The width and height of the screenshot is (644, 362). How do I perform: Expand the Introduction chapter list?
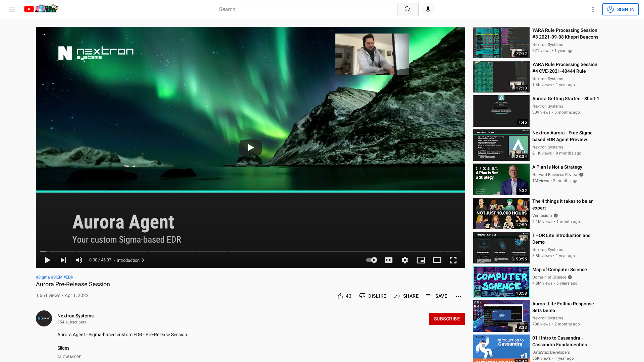[130, 260]
